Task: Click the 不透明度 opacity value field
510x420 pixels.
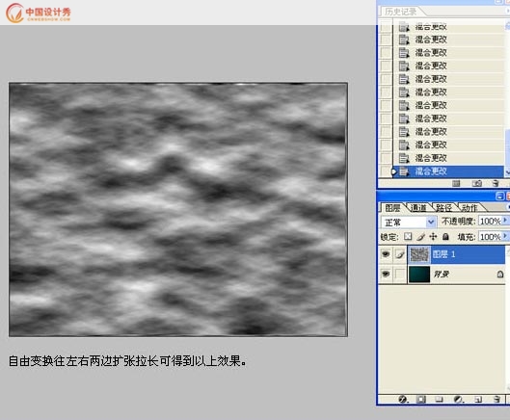Action: pos(490,222)
